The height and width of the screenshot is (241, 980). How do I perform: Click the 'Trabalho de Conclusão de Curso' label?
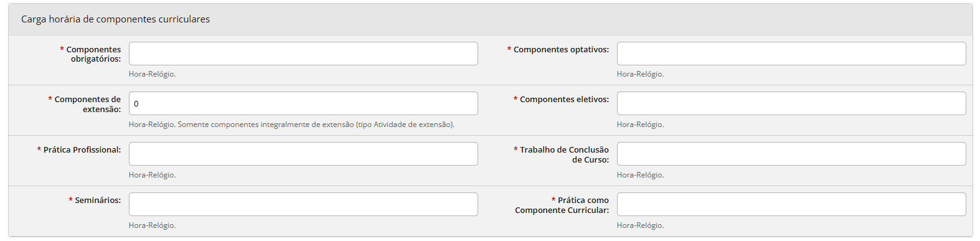[564, 154]
